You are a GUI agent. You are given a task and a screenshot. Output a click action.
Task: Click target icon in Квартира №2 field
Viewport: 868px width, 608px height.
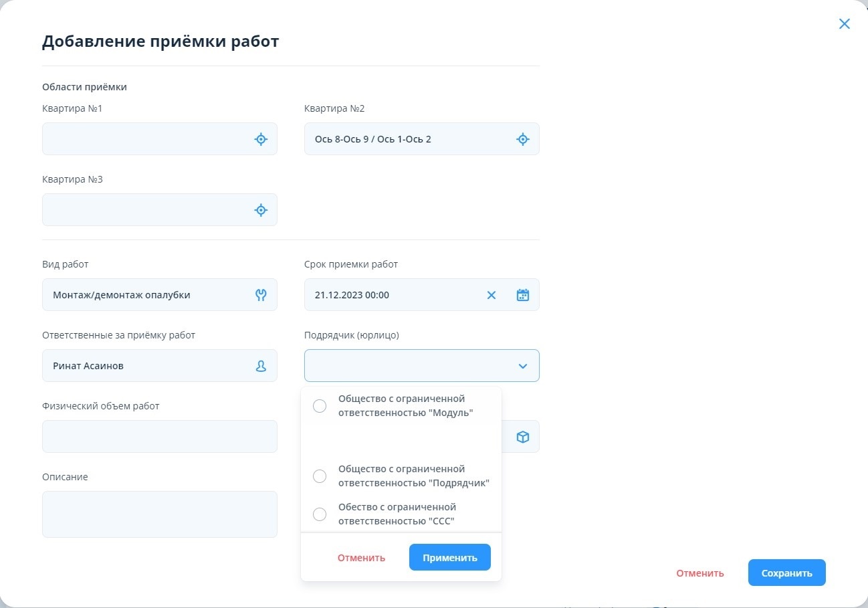523,139
